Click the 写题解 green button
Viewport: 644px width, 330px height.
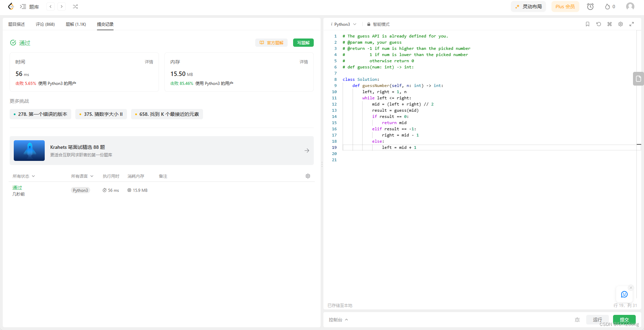coord(303,43)
